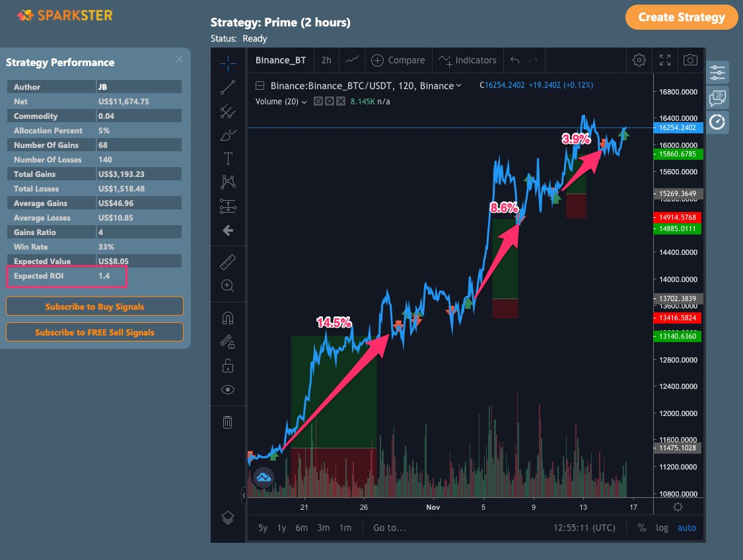Select the trend line drawing tool
The image size is (743, 560).
tap(228, 87)
